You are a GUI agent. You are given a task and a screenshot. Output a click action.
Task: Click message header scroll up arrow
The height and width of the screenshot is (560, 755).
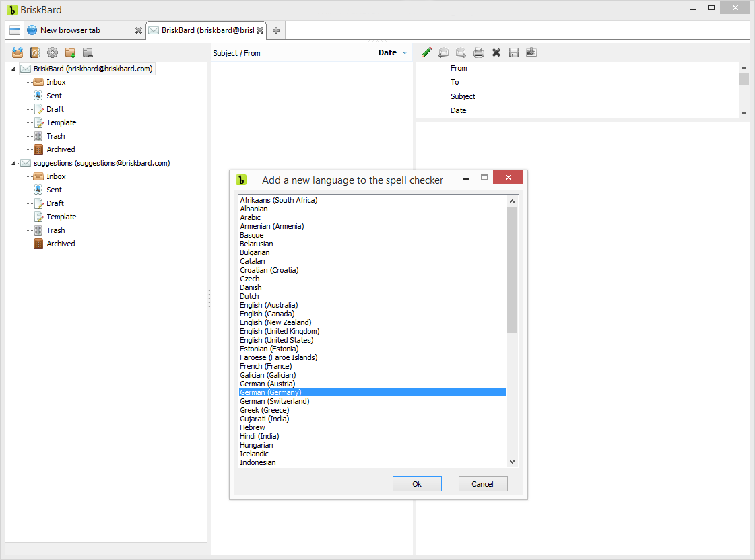744,68
